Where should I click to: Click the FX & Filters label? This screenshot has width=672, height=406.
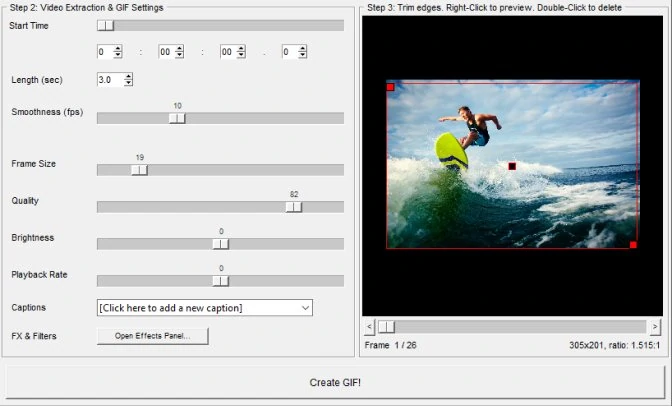coord(34,336)
